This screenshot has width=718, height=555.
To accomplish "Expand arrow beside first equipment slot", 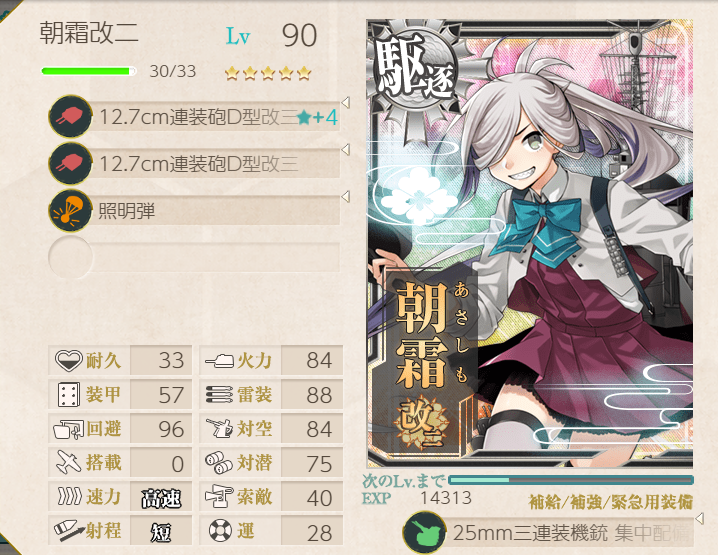I will pyautogui.click(x=346, y=103).
